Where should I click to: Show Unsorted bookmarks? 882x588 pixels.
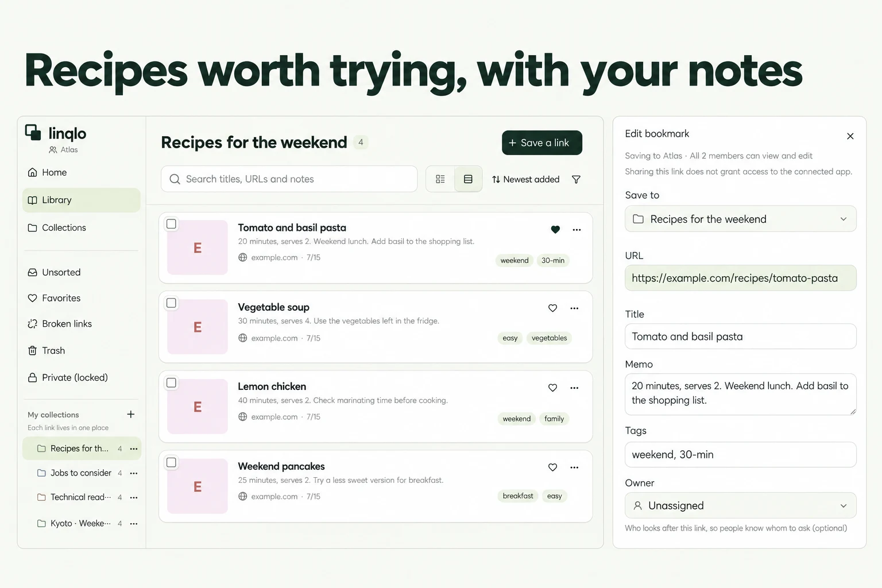[82, 272]
